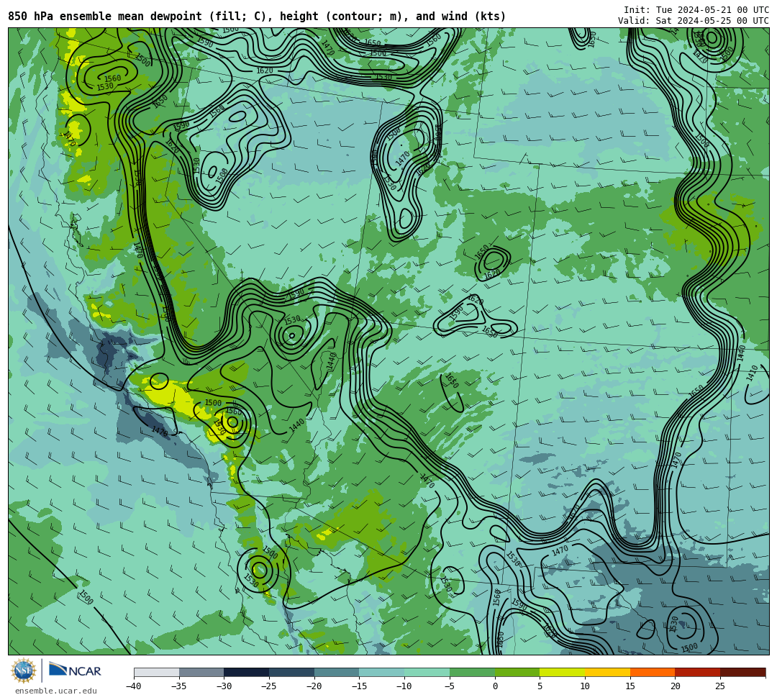777x700 pixels.
Task: Pick the amber 10 to 15 colorbar swatch
Action: (607, 672)
